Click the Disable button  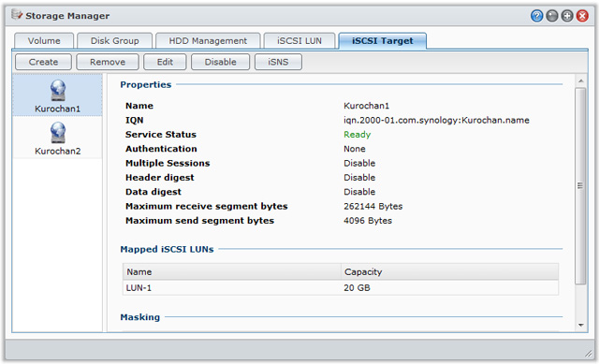(x=221, y=62)
